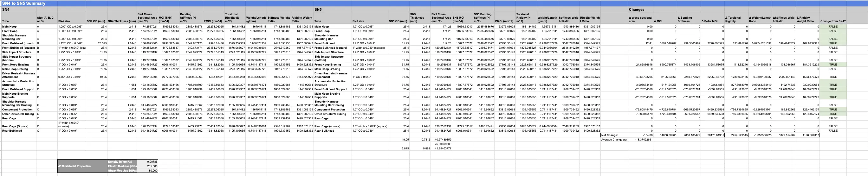Screen dimensions: 868x176
Task: Click the 'SN5' section header cell
Action: tap(318, 9)
